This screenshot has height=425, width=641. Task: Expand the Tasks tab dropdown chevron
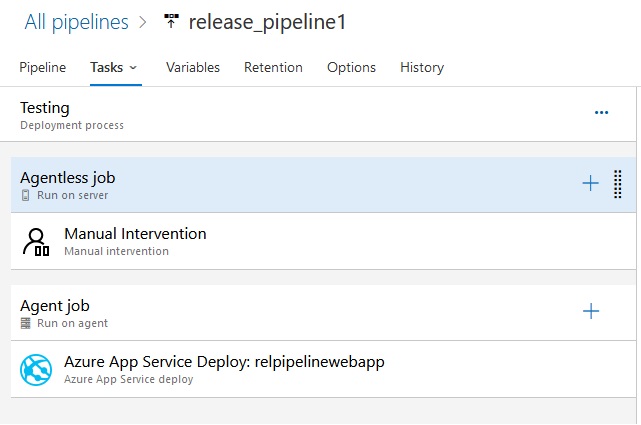tap(133, 68)
